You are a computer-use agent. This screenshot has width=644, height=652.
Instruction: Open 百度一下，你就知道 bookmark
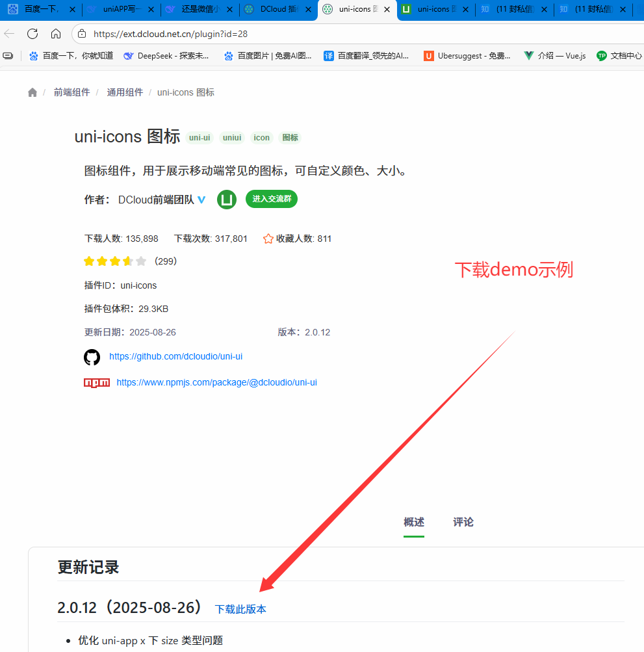point(71,56)
